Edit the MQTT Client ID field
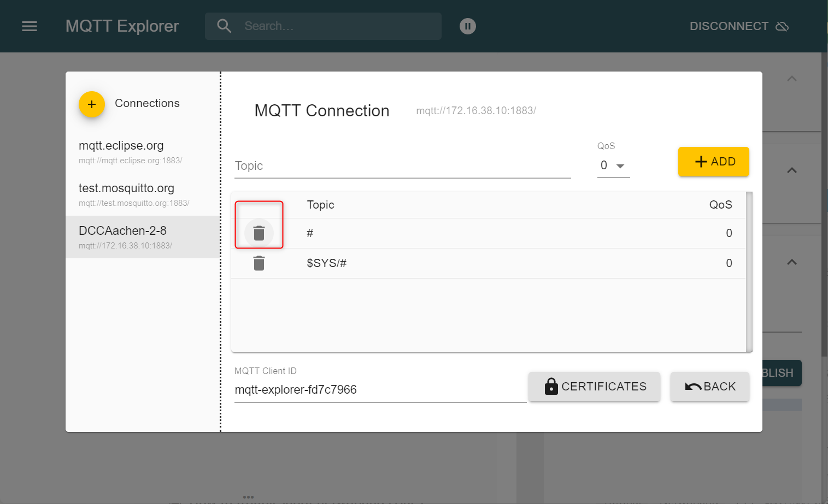The image size is (828, 504). click(380, 390)
